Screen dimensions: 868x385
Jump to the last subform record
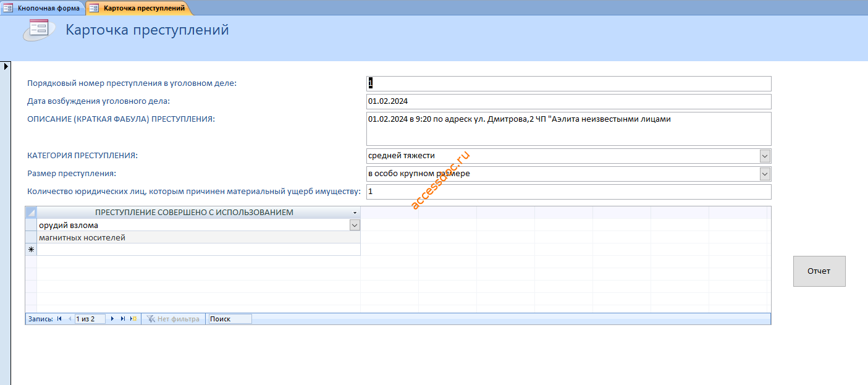123,319
